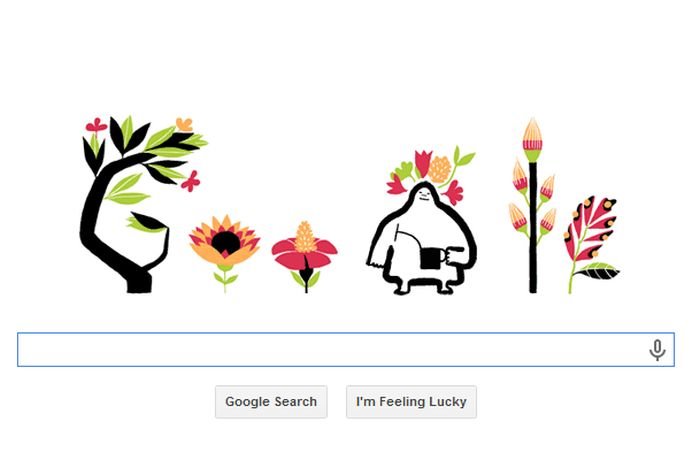Click the tall black stalk with buds
The height and width of the screenshot is (460, 700).
click(x=533, y=205)
